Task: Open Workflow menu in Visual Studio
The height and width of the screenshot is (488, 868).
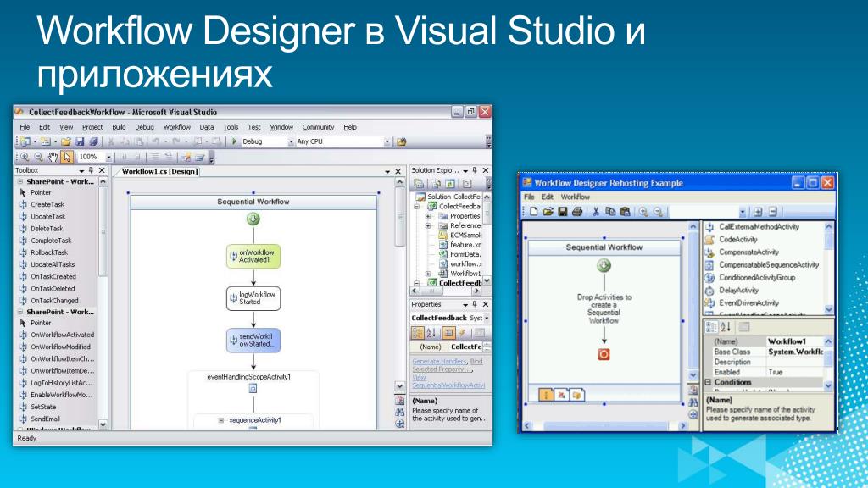Action: coord(176,127)
